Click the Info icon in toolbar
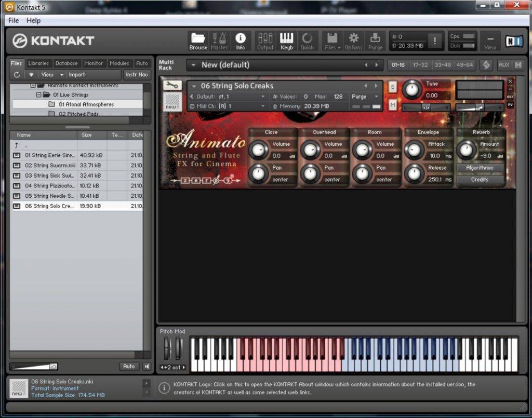Screen dimensions: 532x418 click(x=240, y=41)
